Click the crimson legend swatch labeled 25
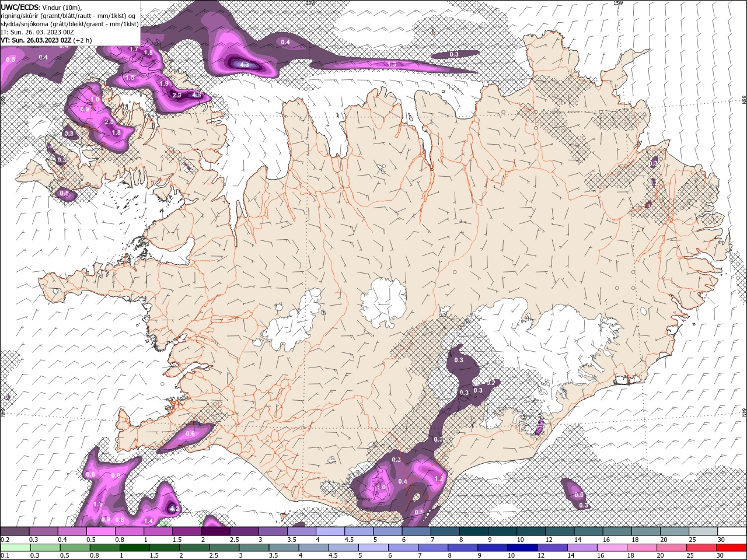Image resolution: width=747 pixels, height=560 pixels. click(x=700, y=548)
